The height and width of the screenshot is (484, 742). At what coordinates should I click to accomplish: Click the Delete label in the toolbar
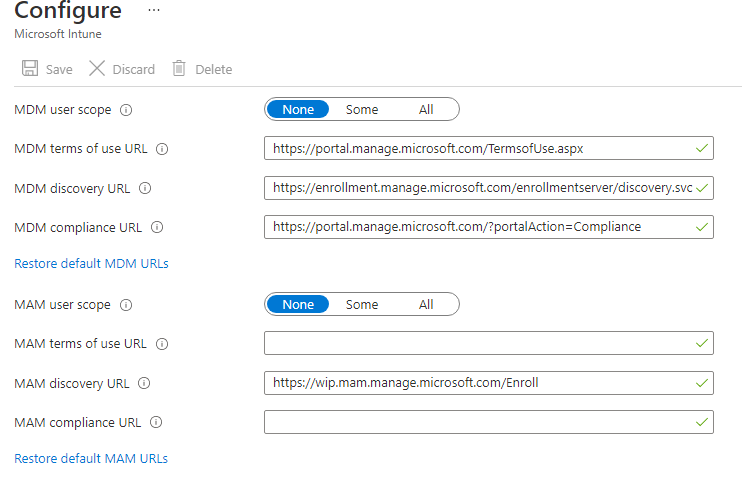coord(214,70)
